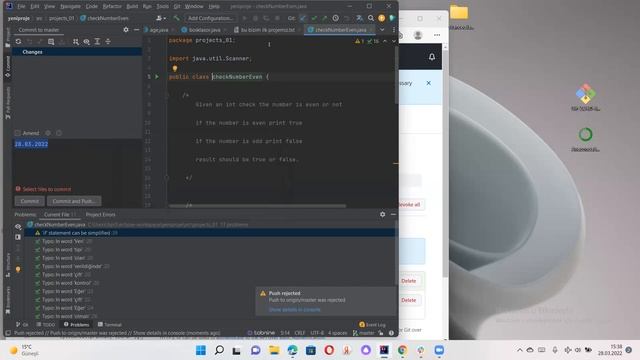Open the Git menu
This screenshot has width=640, height=360.
pos(177,7)
